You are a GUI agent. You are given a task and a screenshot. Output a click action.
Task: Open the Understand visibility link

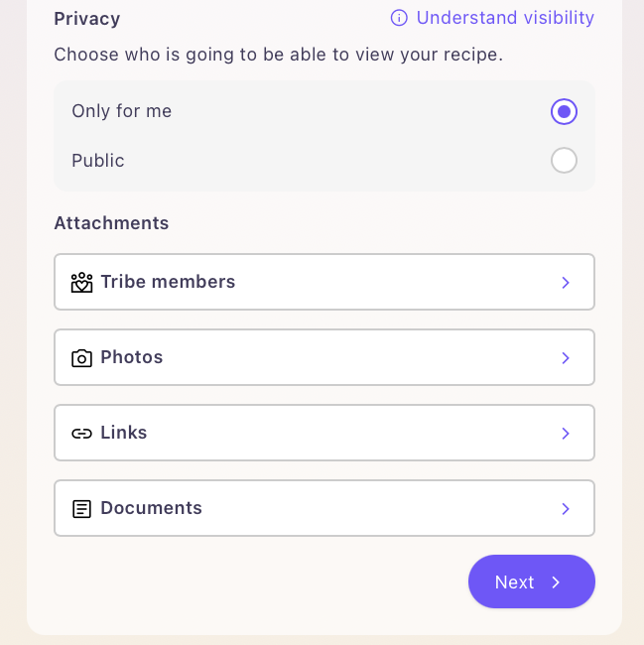pyautogui.click(x=505, y=18)
